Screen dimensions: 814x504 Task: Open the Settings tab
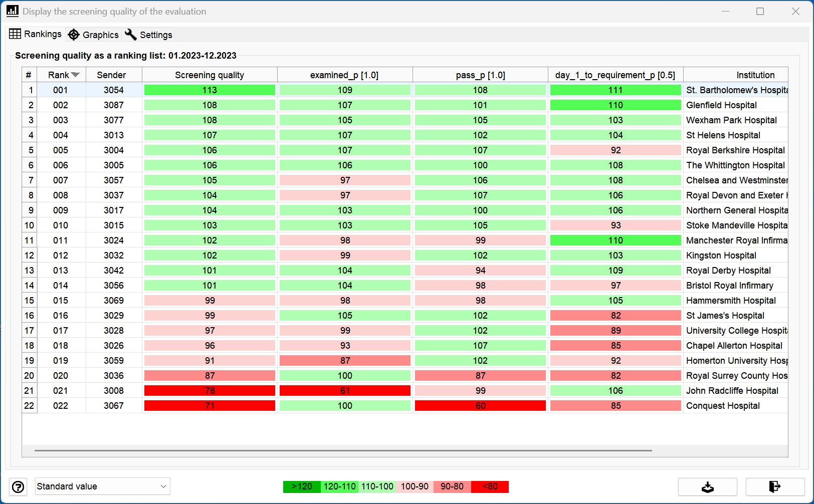tap(149, 35)
